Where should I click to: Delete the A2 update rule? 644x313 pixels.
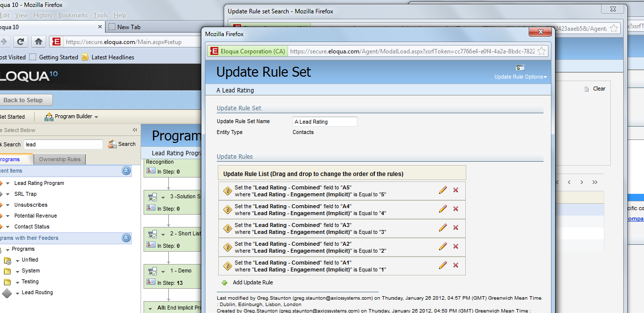click(x=456, y=246)
